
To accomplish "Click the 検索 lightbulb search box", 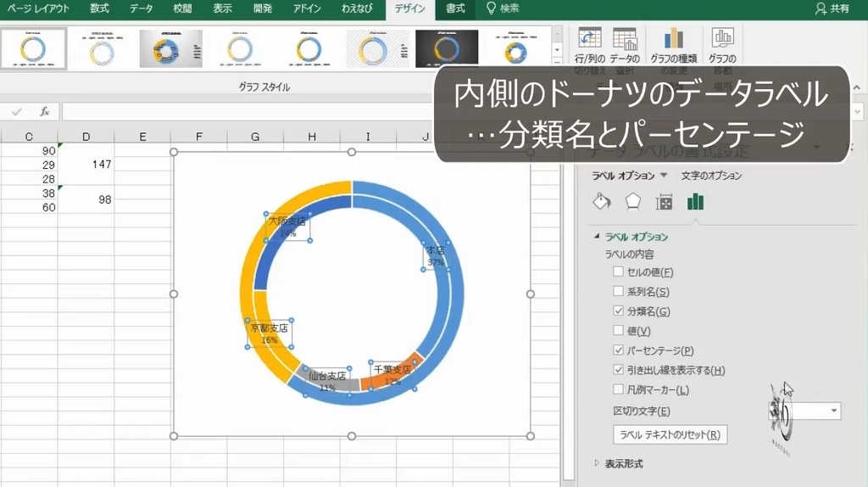I will 503,8.
